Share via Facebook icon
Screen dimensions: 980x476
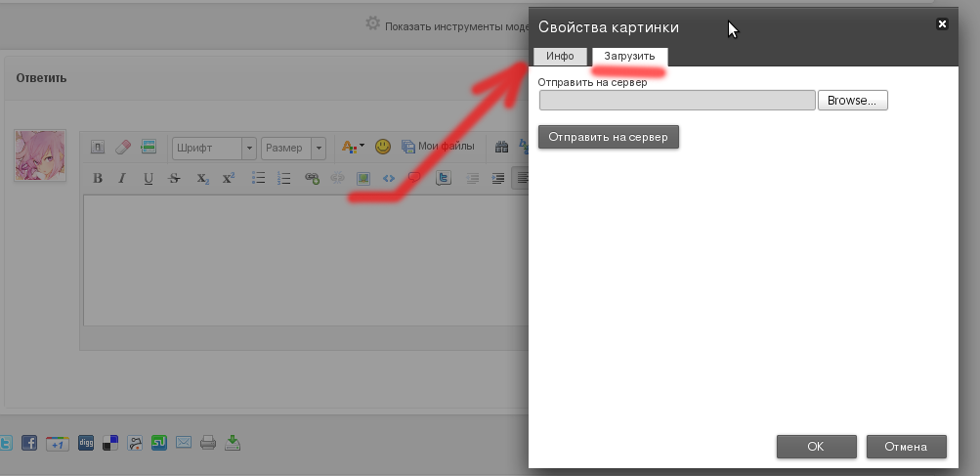tap(29, 443)
